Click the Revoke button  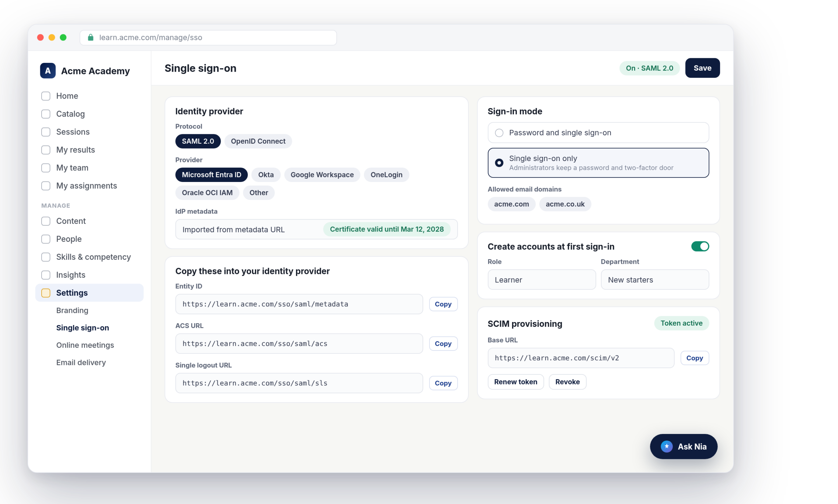(567, 382)
